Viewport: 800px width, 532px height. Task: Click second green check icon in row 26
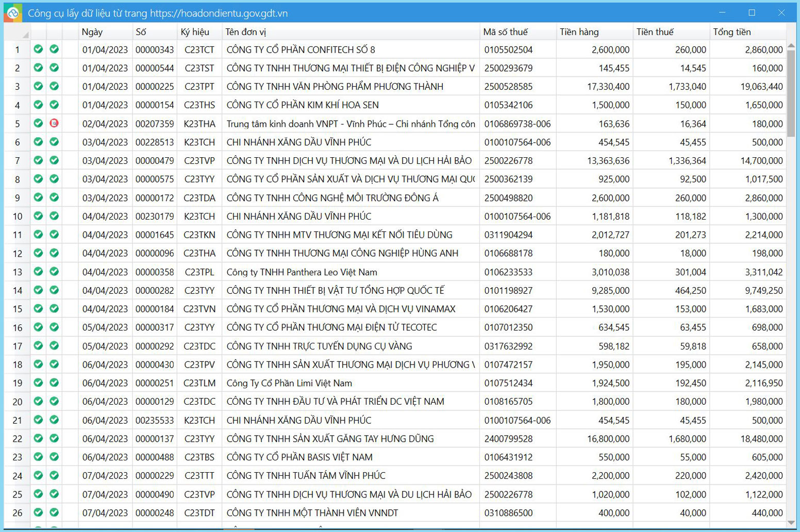click(x=54, y=512)
